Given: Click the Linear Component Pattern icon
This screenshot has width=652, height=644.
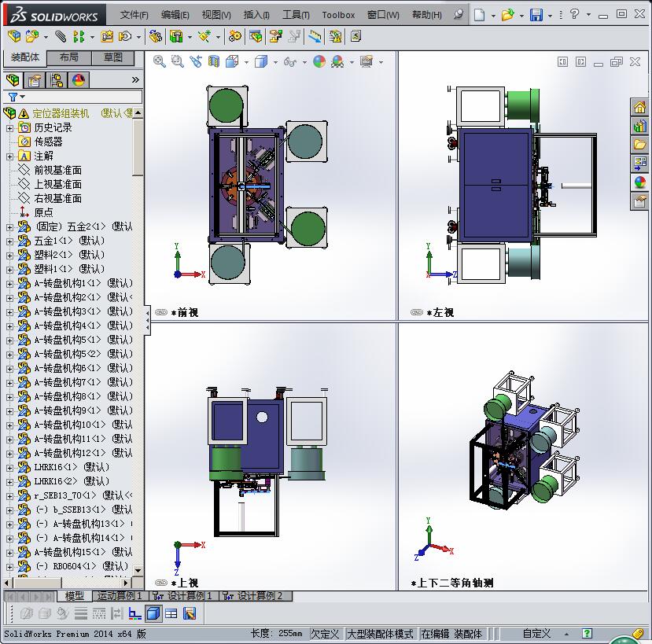Looking at the screenshot, I should tap(79, 37).
